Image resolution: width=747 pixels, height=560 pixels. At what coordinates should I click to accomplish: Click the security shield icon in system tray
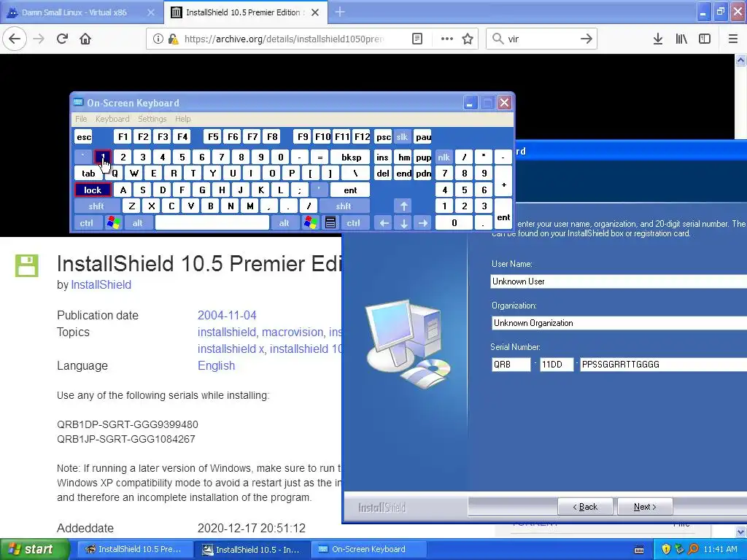666,549
